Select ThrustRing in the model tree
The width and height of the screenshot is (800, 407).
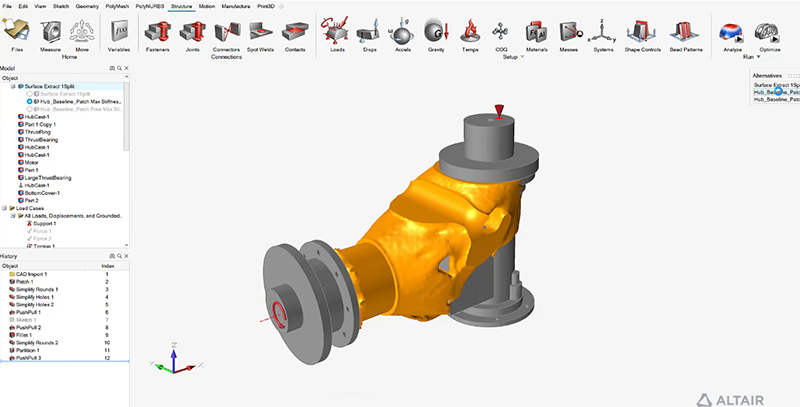point(38,132)
